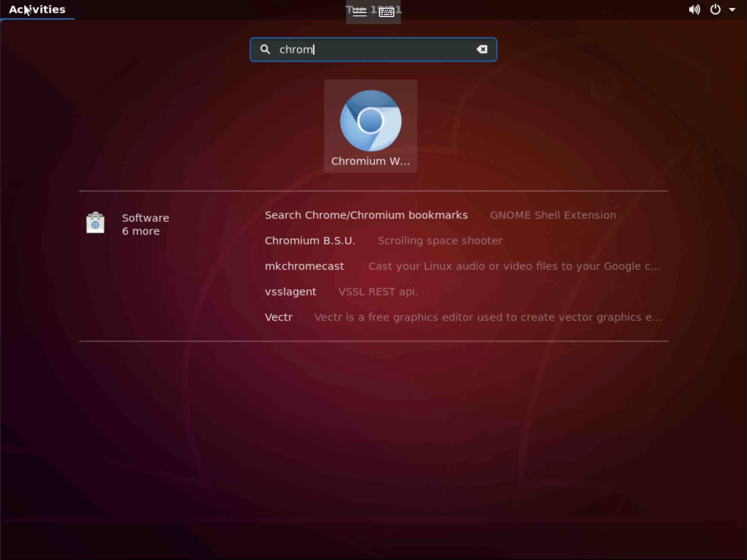The image size is (747, 560).
Task: Select the vsslagent result
Action: [290, 292]
